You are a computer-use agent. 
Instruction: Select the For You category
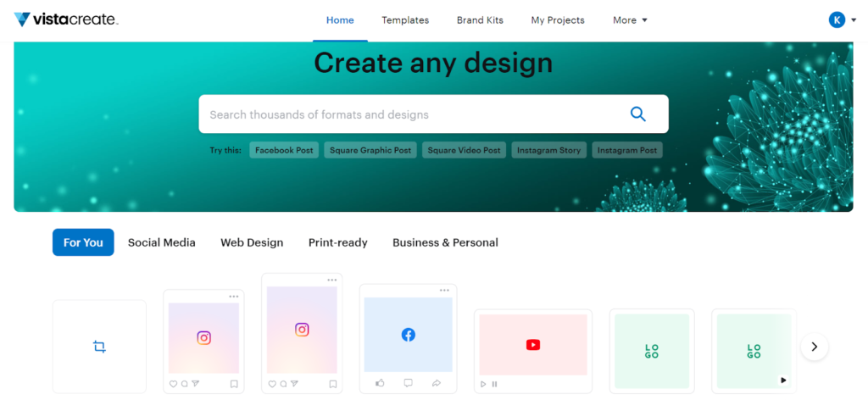point(83,242)
